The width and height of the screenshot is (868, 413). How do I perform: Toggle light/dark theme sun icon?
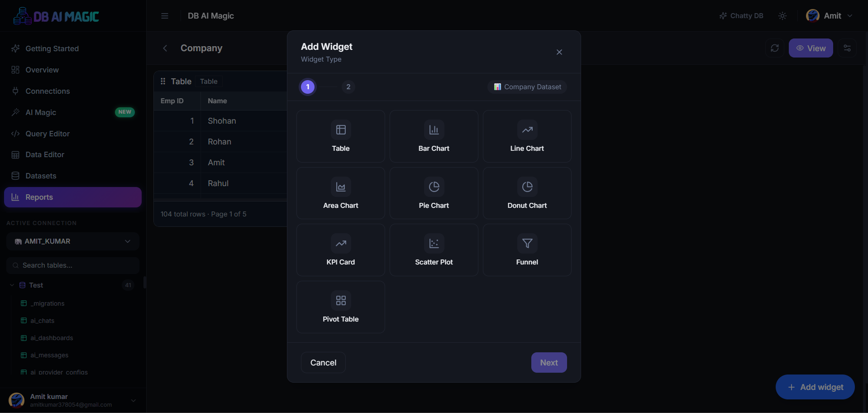tap(782, 16)
